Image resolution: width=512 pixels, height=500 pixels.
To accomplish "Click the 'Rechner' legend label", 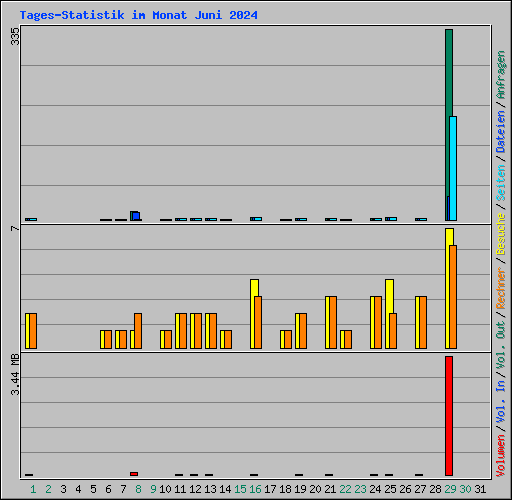I will [501, 288].
